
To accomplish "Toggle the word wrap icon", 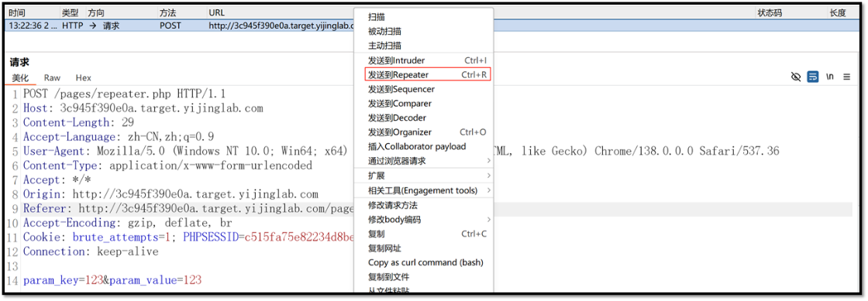I will [813, 77].
